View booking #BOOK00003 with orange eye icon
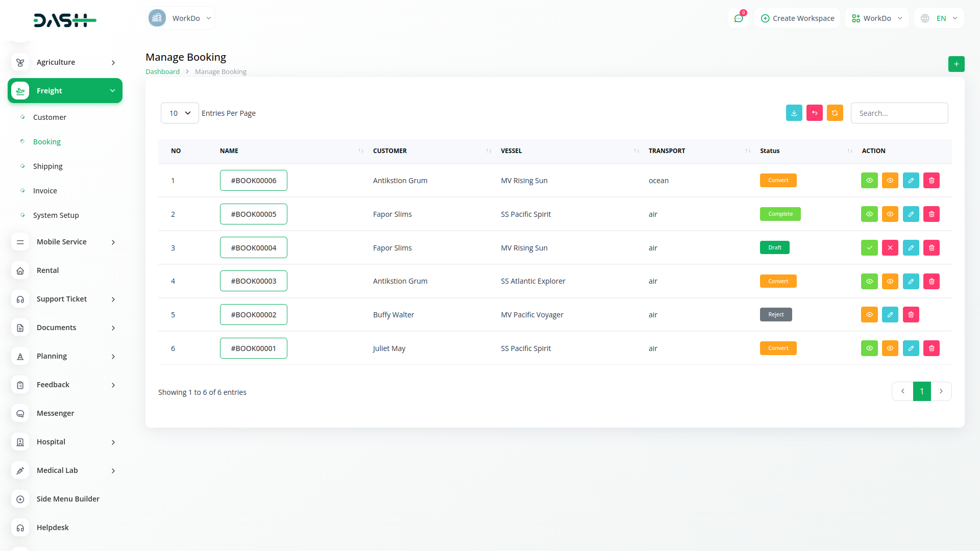 pyautogui.click(x=890, y=281)
